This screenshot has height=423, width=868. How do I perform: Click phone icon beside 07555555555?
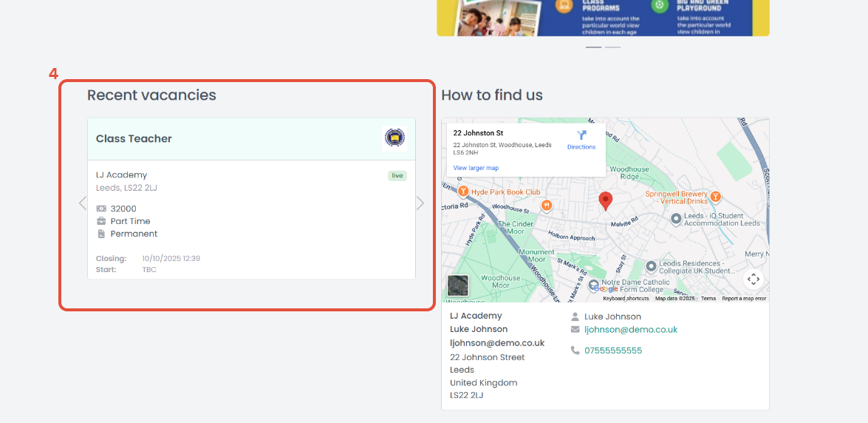pos(575,351)
